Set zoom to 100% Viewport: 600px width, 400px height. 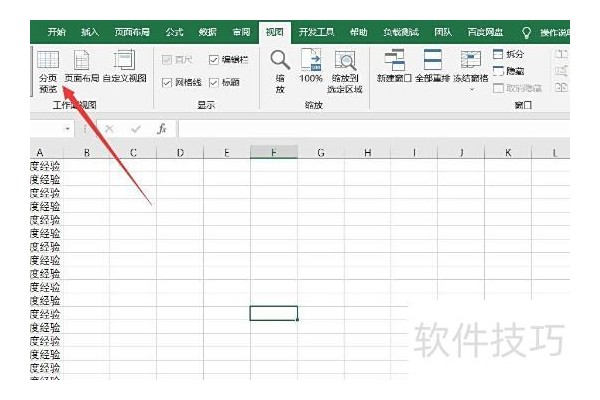point(311,66)
